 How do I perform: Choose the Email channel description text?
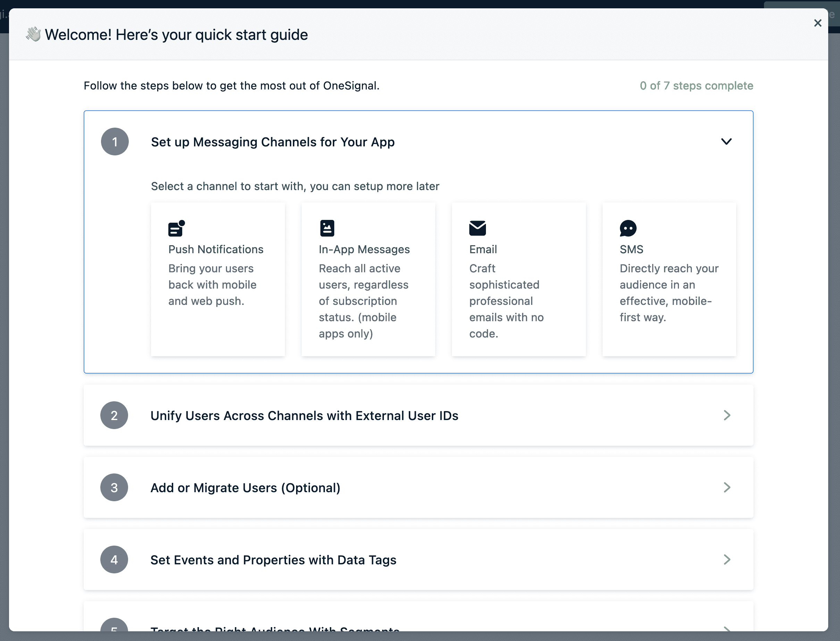pos(506,301)
